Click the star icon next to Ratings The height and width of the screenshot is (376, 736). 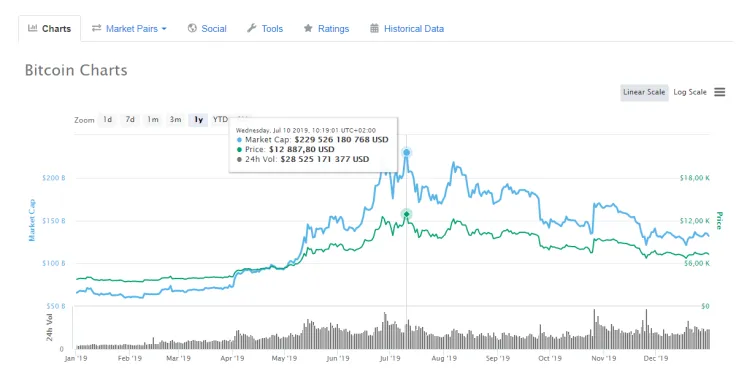pos(308,28)
